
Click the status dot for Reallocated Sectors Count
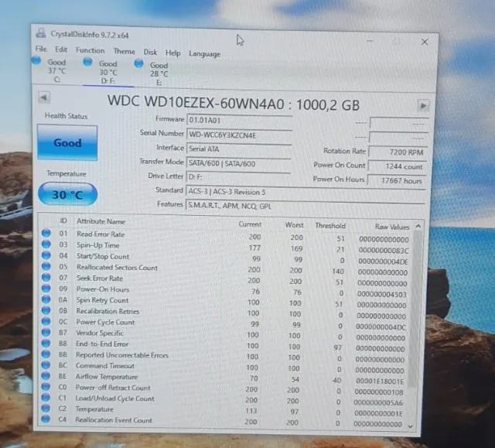point(46,266)
